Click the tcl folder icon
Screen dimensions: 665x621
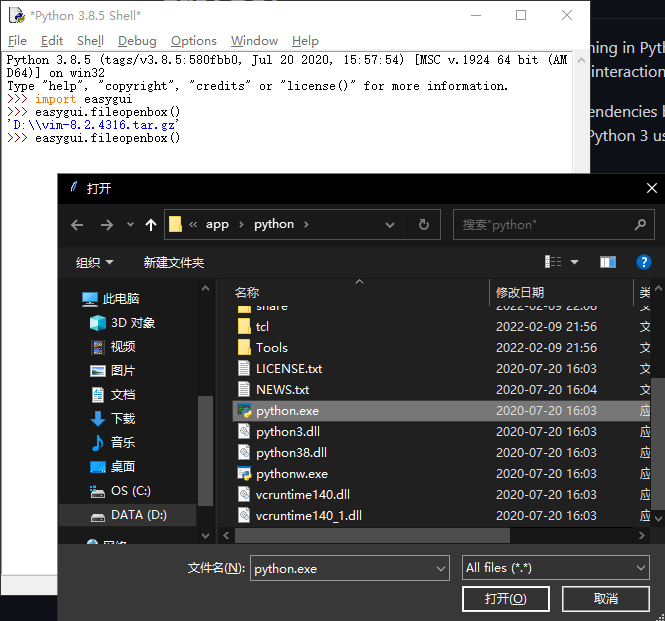click(x=244, y=327)
